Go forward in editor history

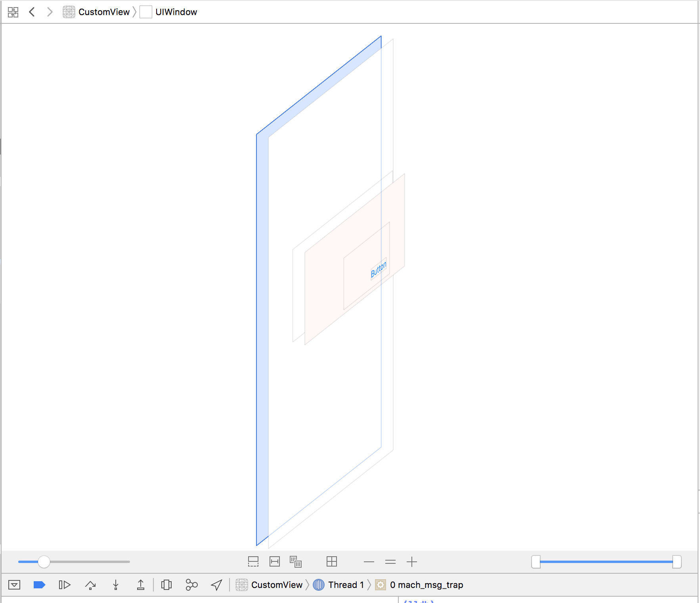[50, 12]
